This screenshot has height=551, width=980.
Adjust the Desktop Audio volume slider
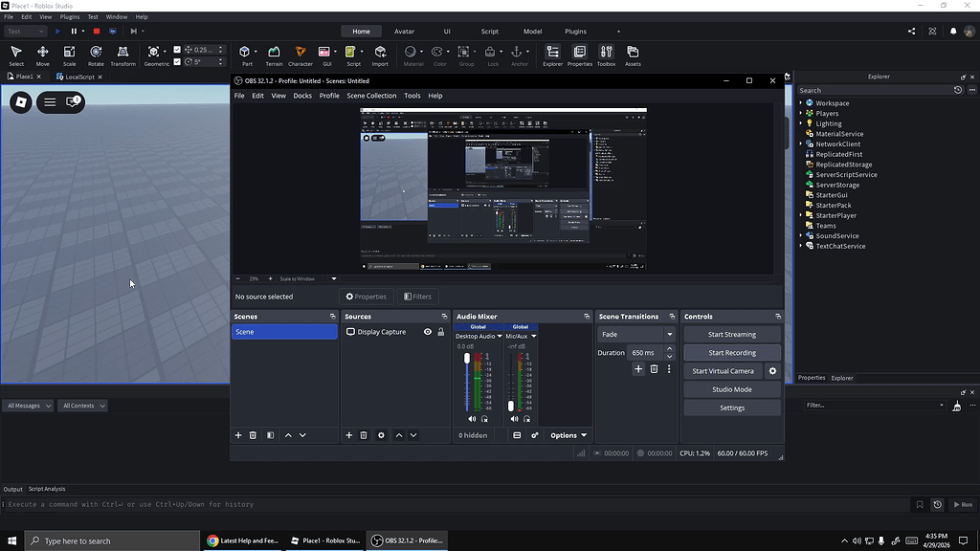tap(467, 359)
